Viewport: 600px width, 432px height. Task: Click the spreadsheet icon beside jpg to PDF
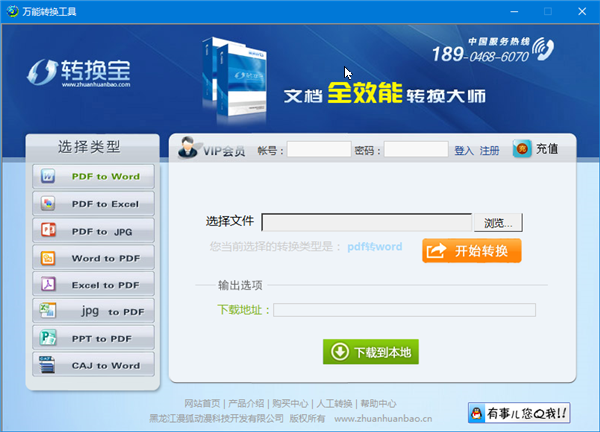pyautogui.click(x=48, y=310)
